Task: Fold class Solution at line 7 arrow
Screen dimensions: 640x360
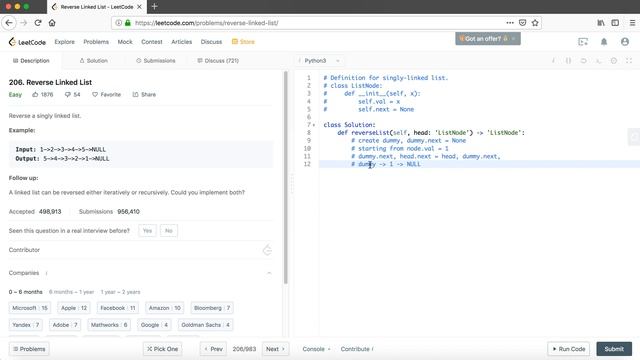Action: (x=314, y=125)
